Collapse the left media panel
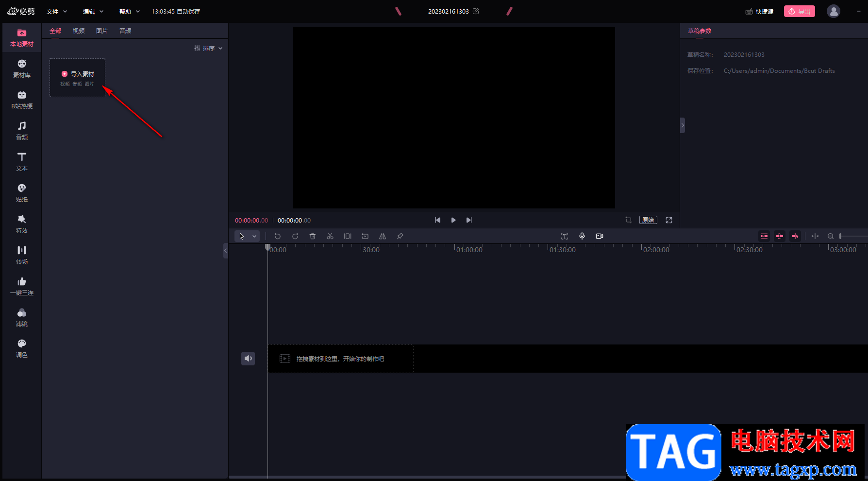This screenshot has width=868, height=481. (226, 251)
